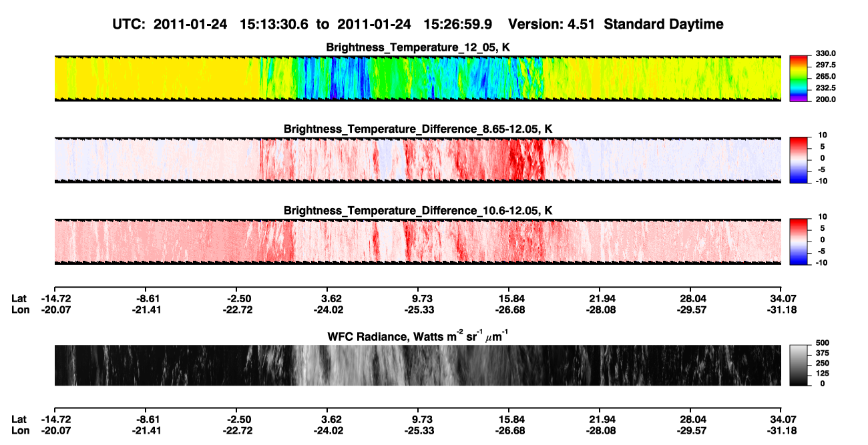Select the WFC Radiance grayscale image strip

coord(417,366)
